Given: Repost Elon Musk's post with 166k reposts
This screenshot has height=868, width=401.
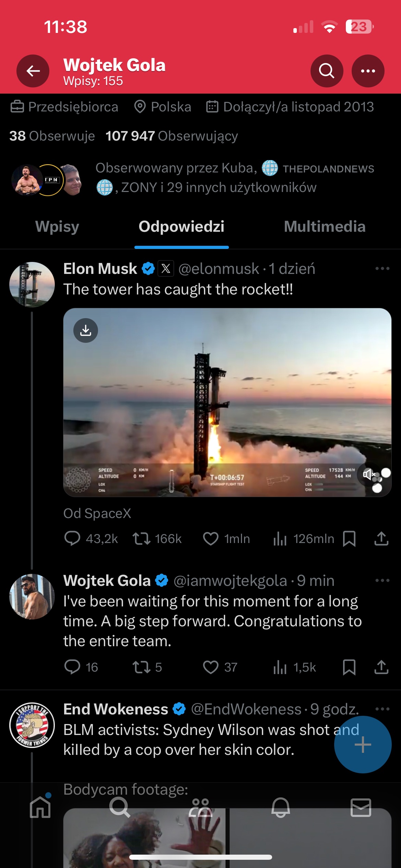Looking at the screenshot, I should [x=142, y=539].
